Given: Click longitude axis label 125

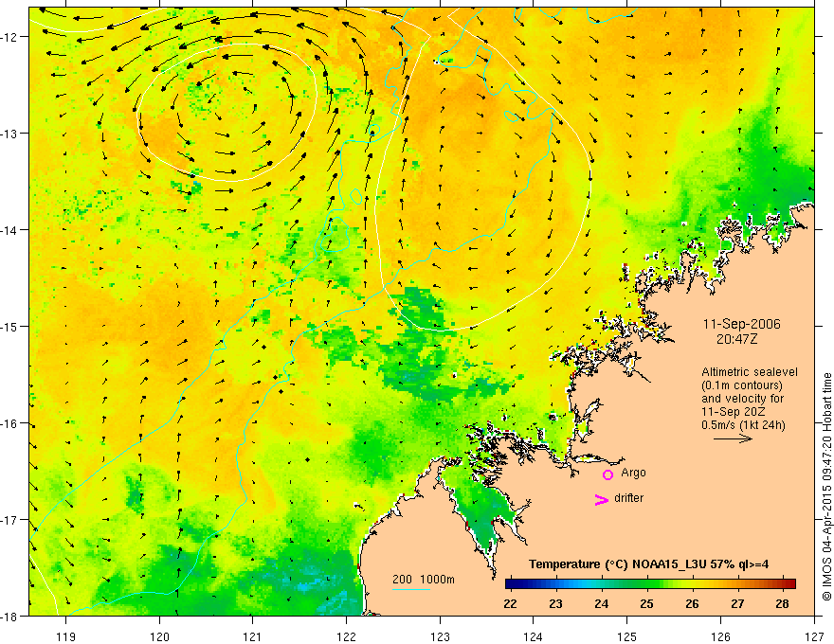Looking at the screenshot, I should point(627,636).
